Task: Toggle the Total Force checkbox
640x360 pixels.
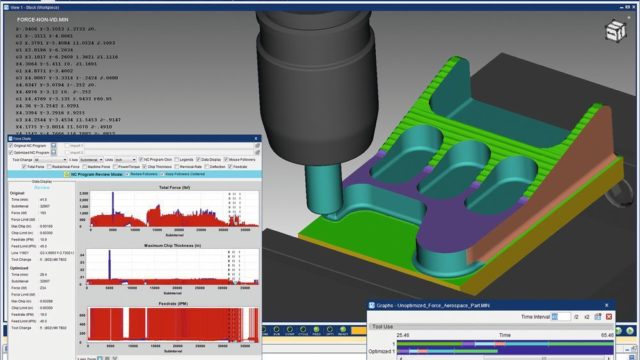Action: (24, 167)
